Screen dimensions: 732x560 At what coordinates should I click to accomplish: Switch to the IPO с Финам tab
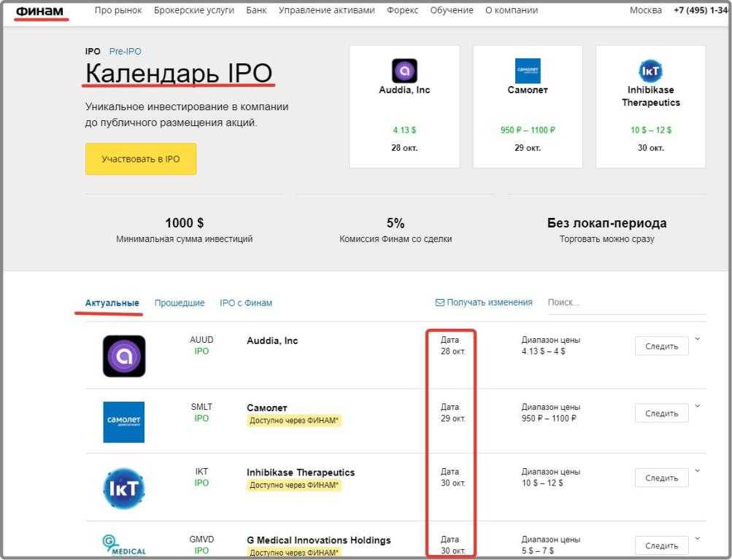coord(246,303)
